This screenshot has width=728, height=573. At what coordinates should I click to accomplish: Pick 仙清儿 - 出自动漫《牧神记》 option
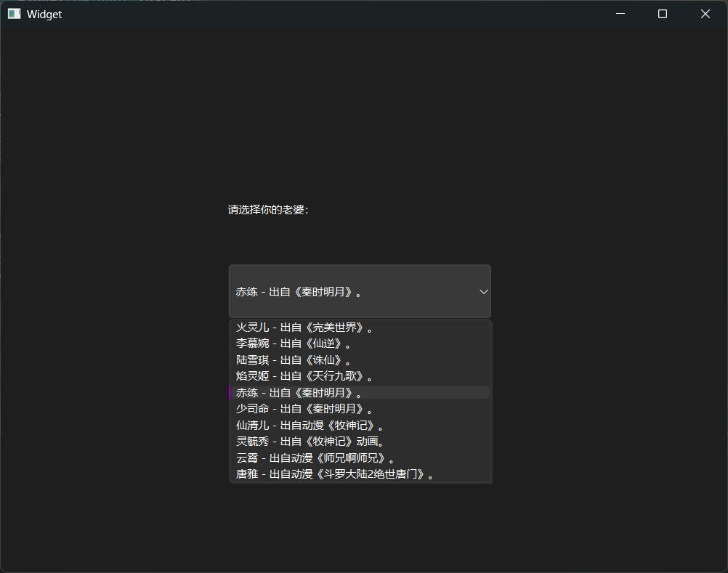point(360,426)
